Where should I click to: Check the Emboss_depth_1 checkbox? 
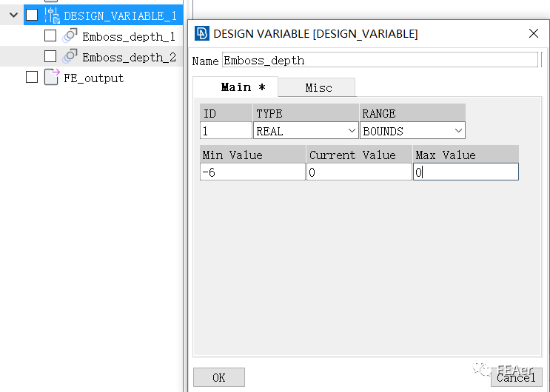pos(50,36)
